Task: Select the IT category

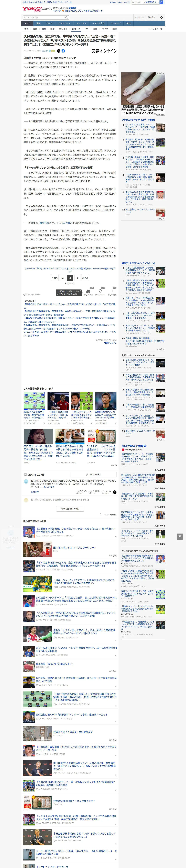Action: tap(86, 29)
